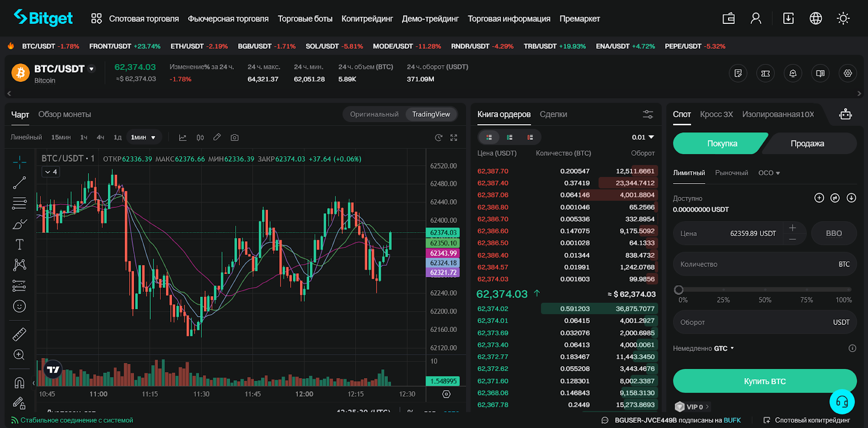Open the user profile icon

click(x=756, y=18)
